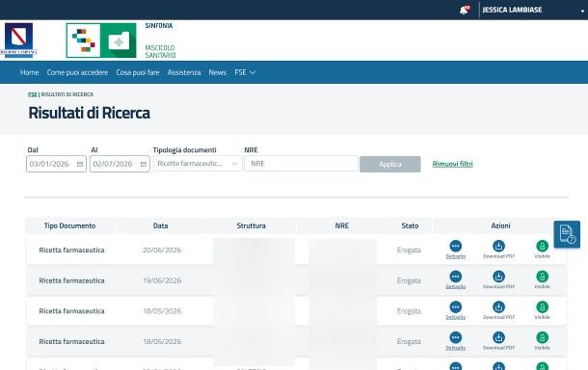The image size is (588, 370).
Task: Open Assistenza menu item
Action: click(x=184, y=72)
